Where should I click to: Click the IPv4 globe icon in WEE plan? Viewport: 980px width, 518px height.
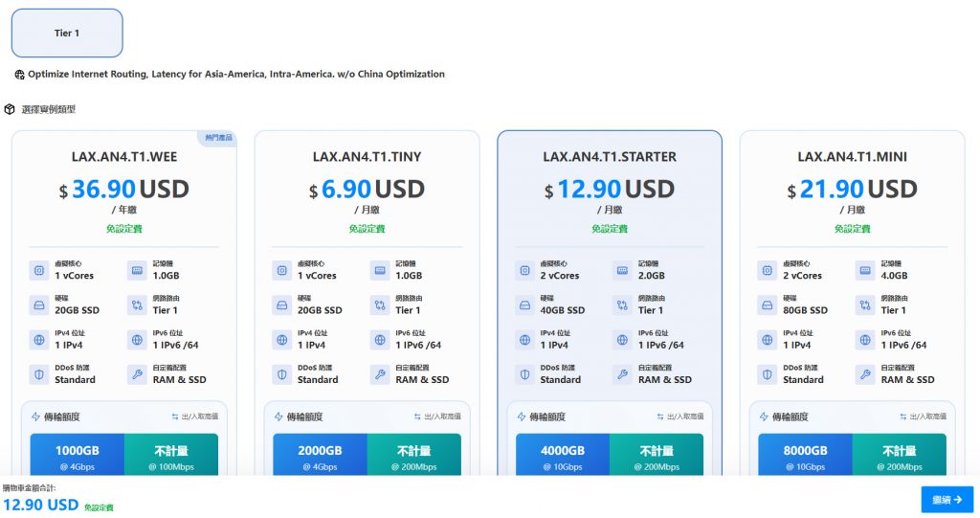[x=38, y=340]
